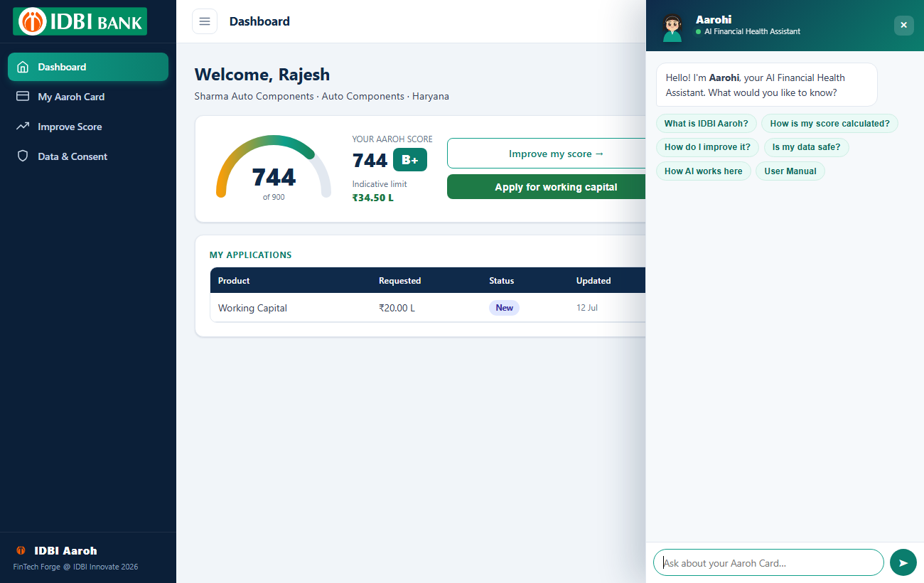Click 'Sharma Auto Components' business subtitle
This screenshot has height=583, width=924.
[x=254, y=96]
